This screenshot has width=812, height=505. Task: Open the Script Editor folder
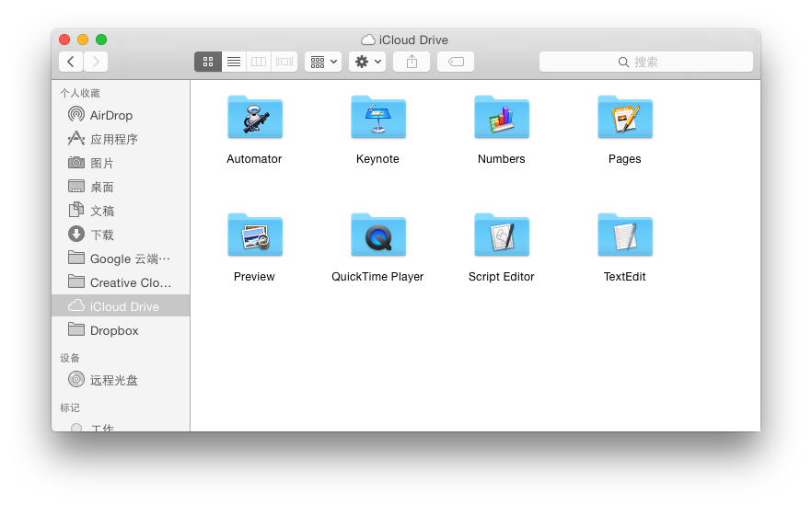click(x=501, y=235)
